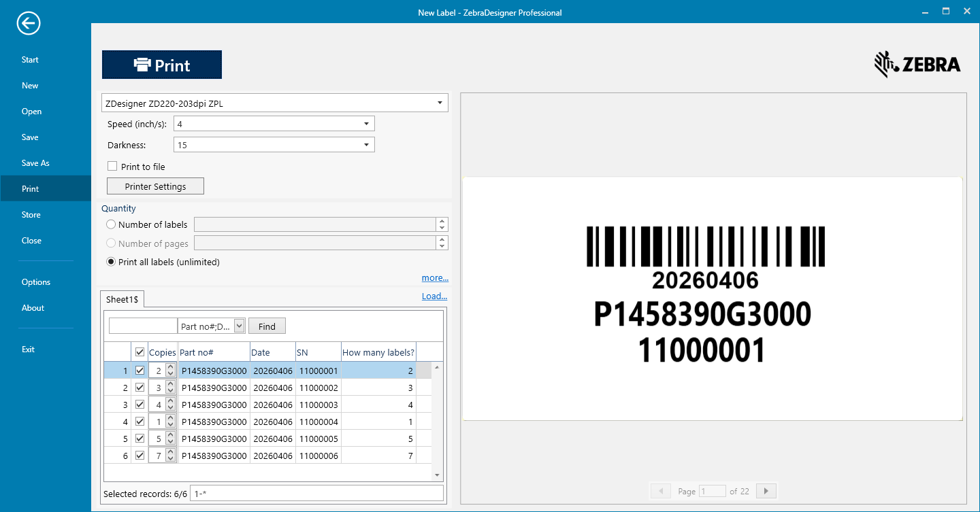980x512 pixels.
Task: Click the records table vertical scrollbar
Action: 437,421
